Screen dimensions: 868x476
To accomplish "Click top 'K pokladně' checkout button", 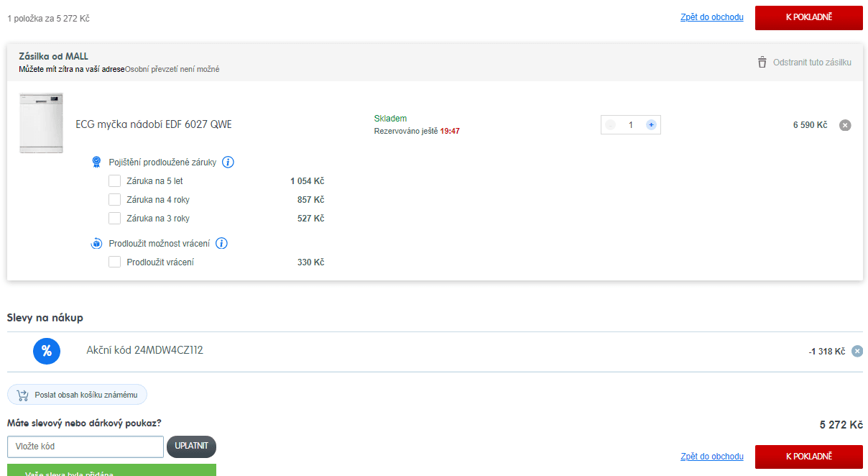I will [809, 17].
